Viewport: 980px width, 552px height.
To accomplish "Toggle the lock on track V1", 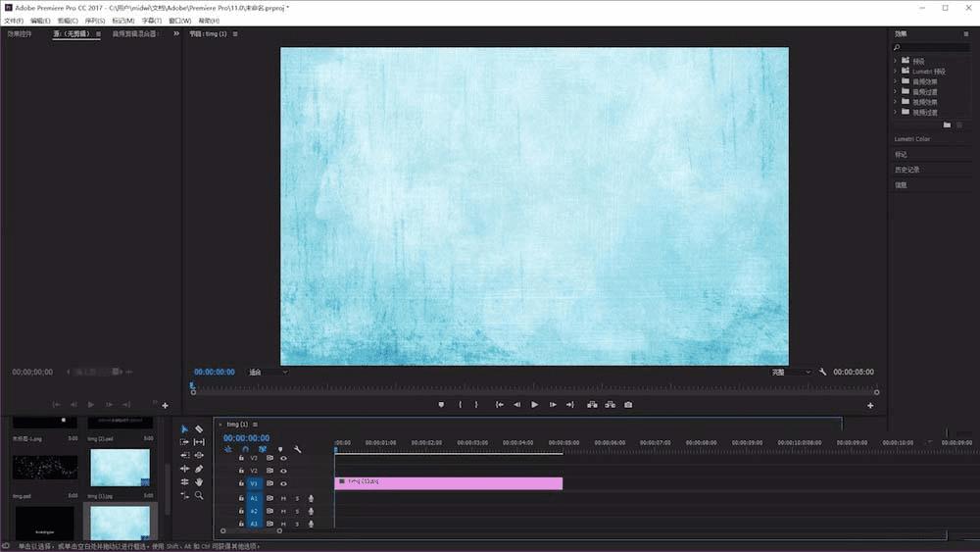I will (241, 483).
